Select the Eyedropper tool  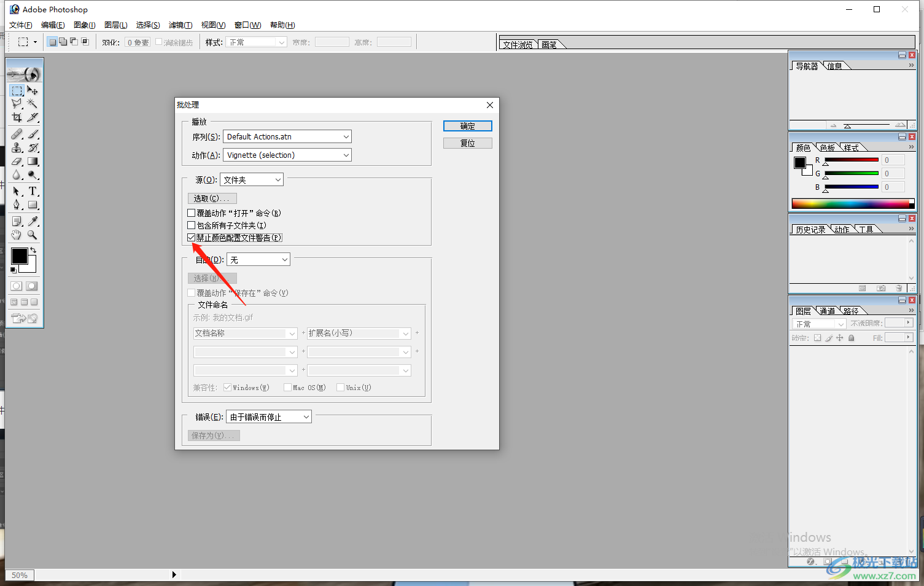33,221
